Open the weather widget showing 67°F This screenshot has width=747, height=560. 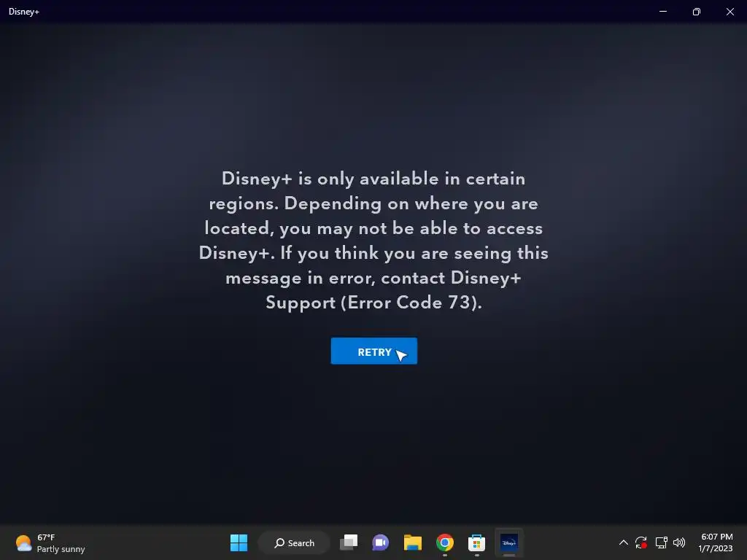pos(50,542)
